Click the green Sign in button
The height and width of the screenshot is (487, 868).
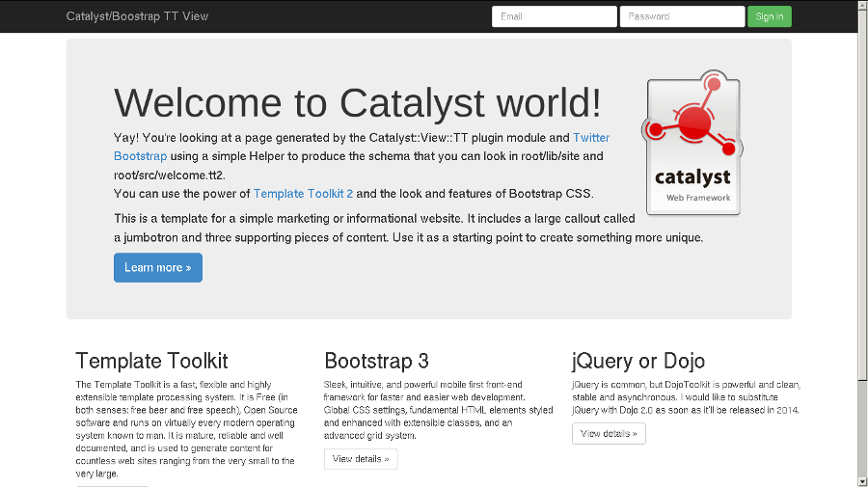769,16
